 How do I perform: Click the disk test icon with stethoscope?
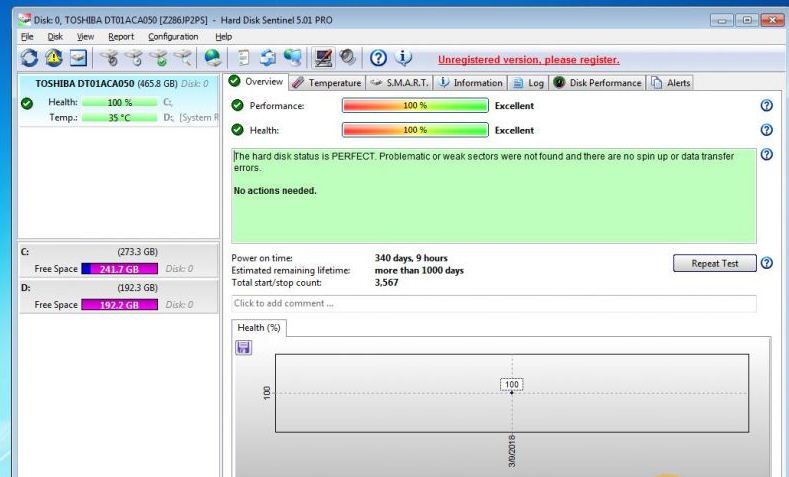point(109,58)
